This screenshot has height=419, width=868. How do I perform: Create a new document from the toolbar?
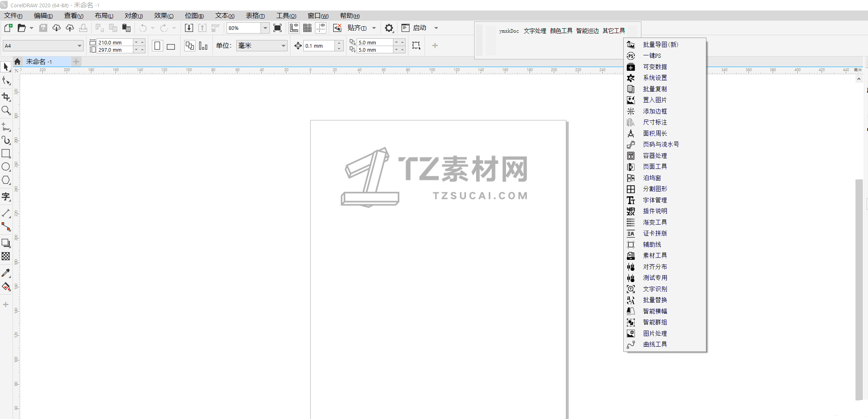point(8,28)
